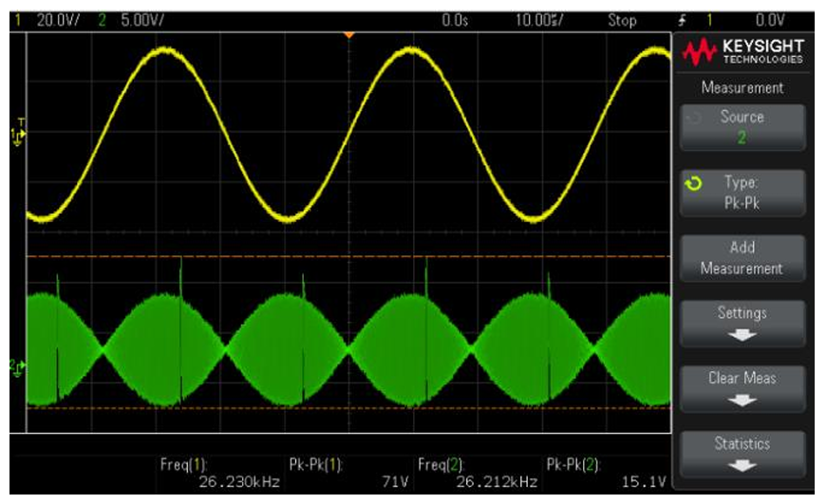Click the orange trigger time reference marker
827x504 pixels.
348,35
